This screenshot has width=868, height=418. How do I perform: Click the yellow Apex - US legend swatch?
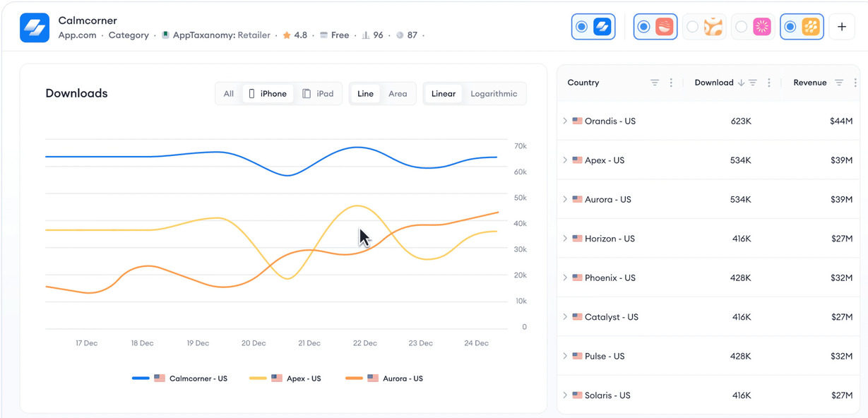[258, 378]
